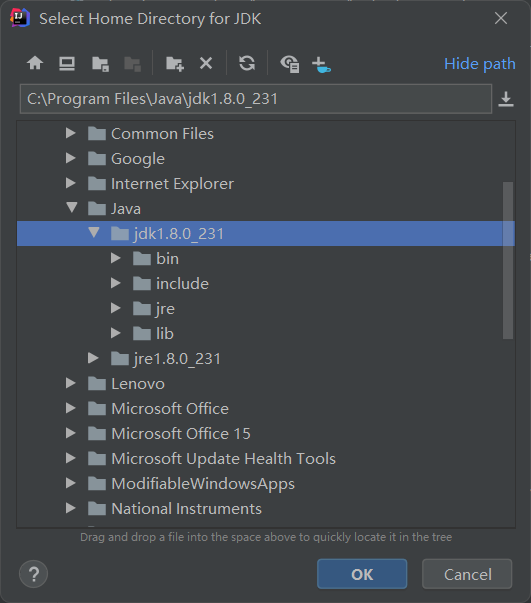The image size is (531, 603).
Task: Delete selected item using X toolbar icon
Action: coord(206,63)
